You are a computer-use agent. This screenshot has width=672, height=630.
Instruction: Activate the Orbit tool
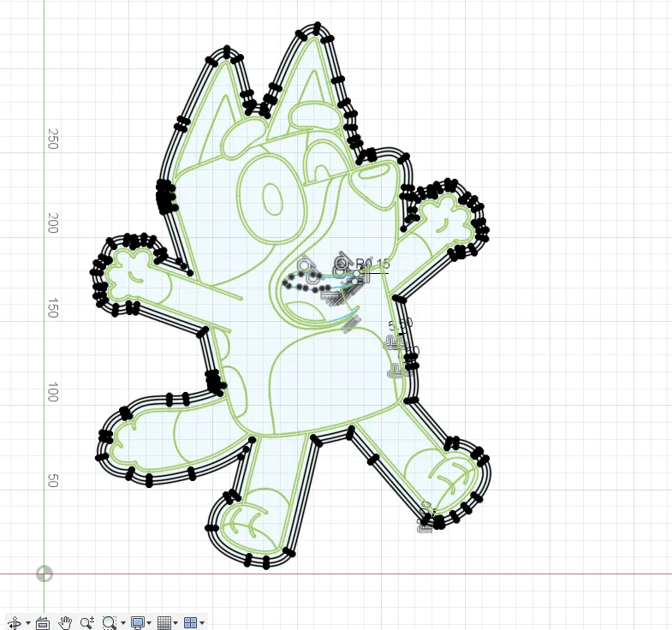tap(15, 623)
